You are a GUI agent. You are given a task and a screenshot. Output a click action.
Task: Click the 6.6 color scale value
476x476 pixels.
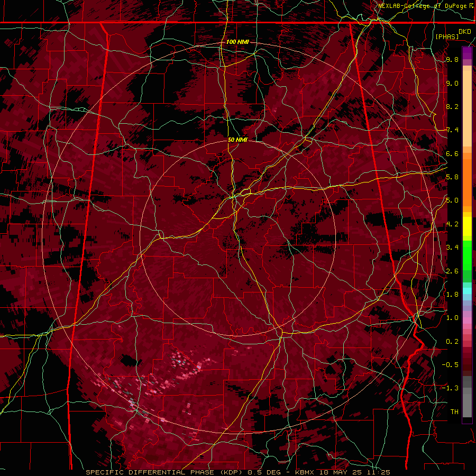point(452,153)
